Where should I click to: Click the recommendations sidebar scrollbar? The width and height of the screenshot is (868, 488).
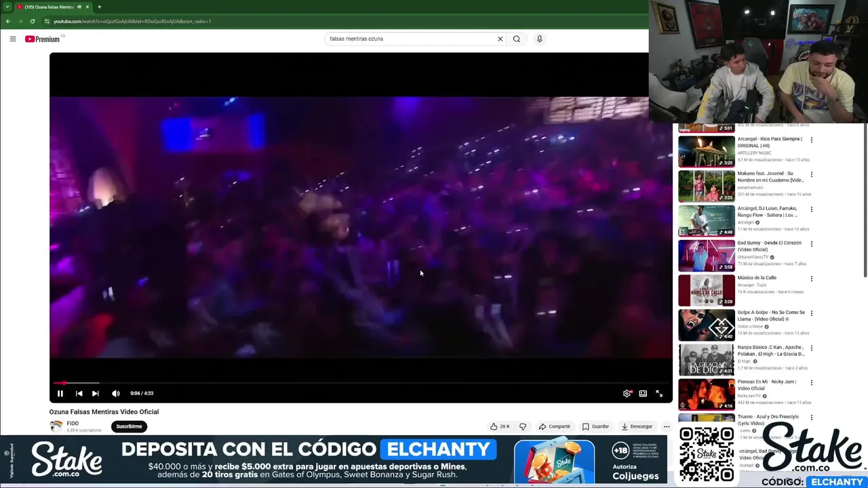point(865,200)
